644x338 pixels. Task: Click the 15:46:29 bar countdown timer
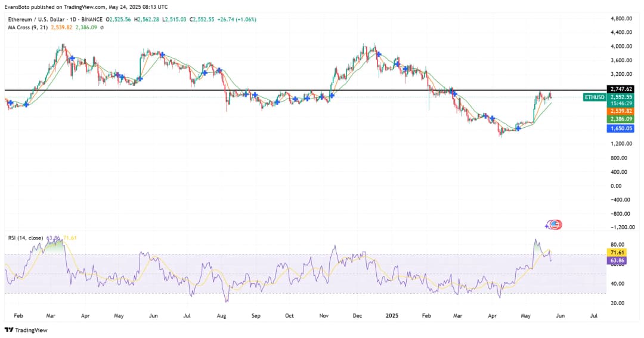point(621,103)
